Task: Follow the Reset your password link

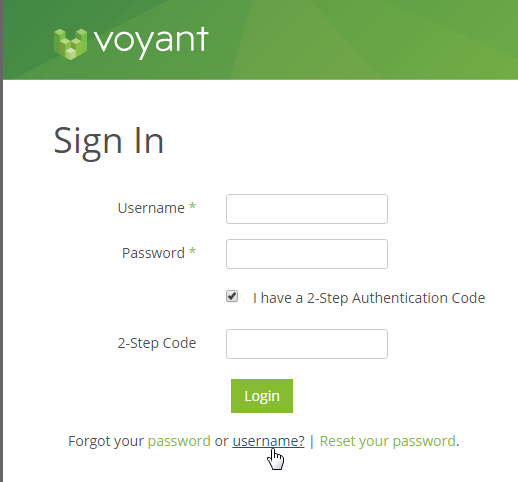Action: point(387,441)
